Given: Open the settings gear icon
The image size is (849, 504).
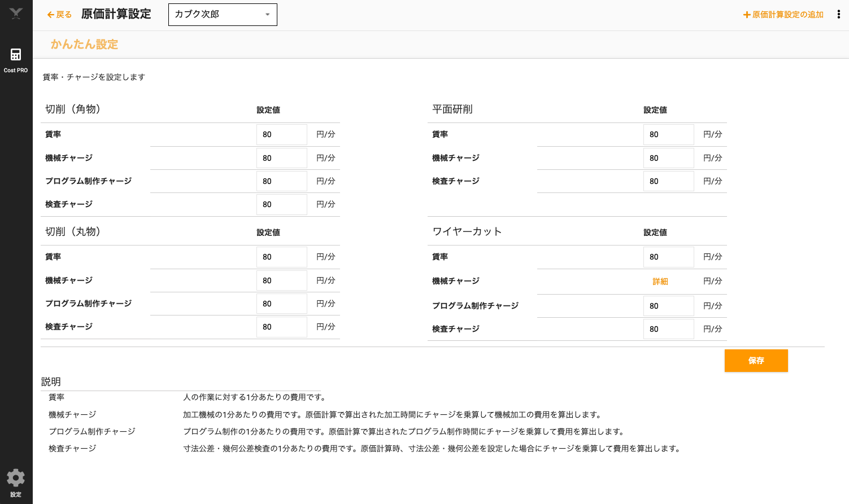Looking at the screenshot, I should [x=16, y=478].
